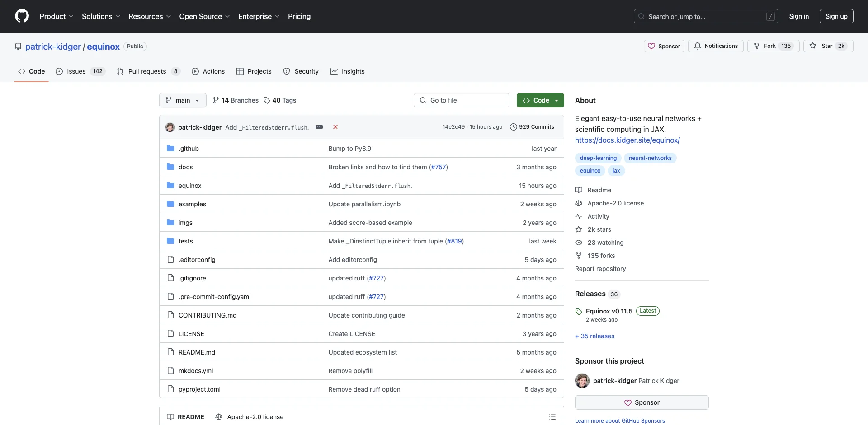Star the repository
Image resolution: width=868 pixels, height=425 pixels.
[828, 46]
